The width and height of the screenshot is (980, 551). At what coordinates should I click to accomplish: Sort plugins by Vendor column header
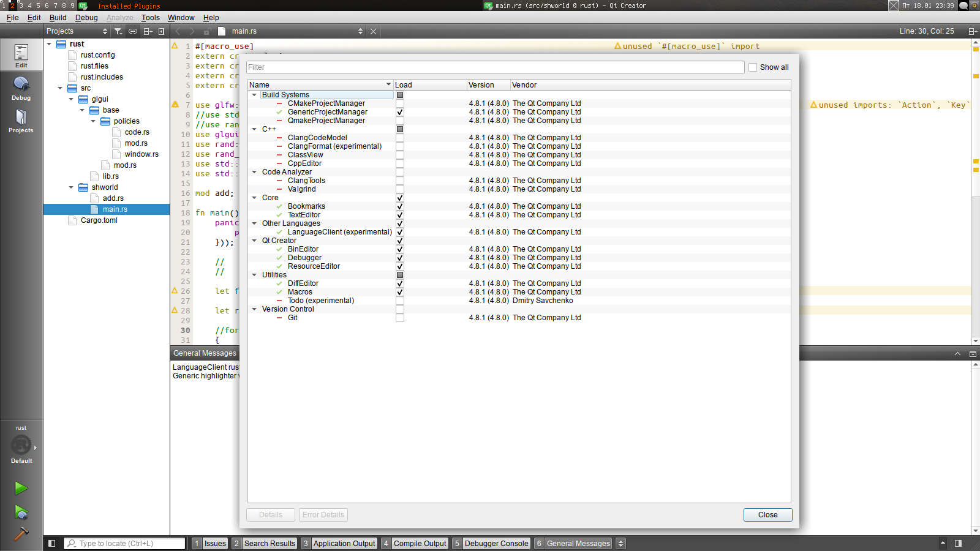click(650, 85)
